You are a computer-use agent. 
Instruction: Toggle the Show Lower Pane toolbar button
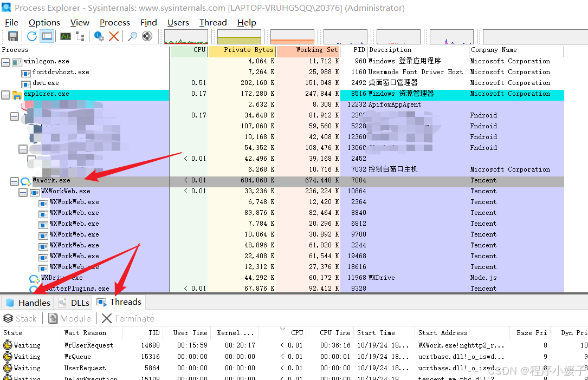pyautogui.click(x=47, y=36)
